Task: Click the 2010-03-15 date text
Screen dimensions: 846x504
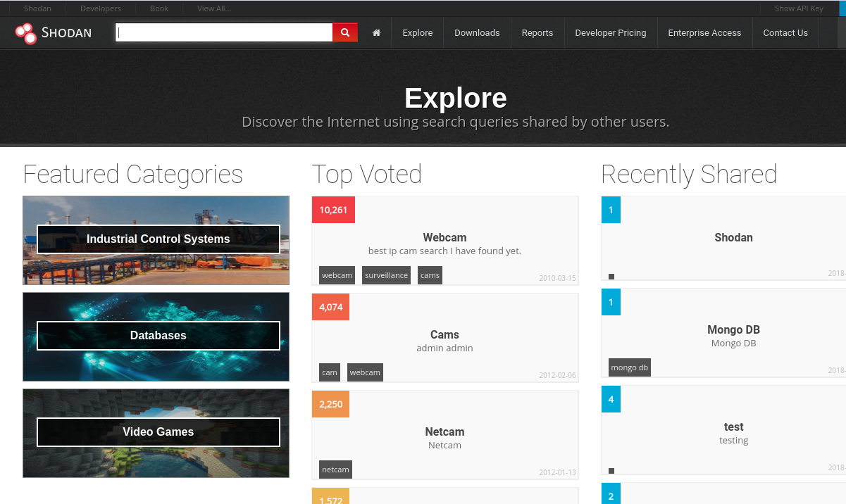Action: tap(557, 279)
